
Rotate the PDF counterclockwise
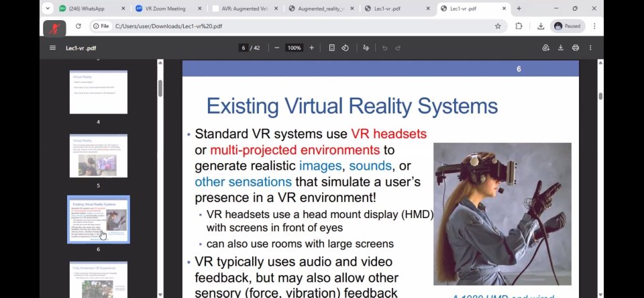point(345,48)
